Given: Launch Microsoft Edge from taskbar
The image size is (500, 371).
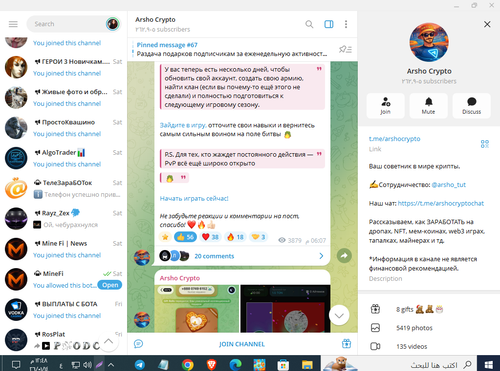Looking at the screenshot, I should click(235, 364).
